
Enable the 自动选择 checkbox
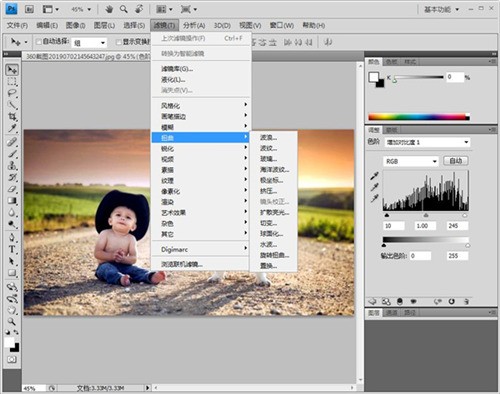(x=39, y=42)
